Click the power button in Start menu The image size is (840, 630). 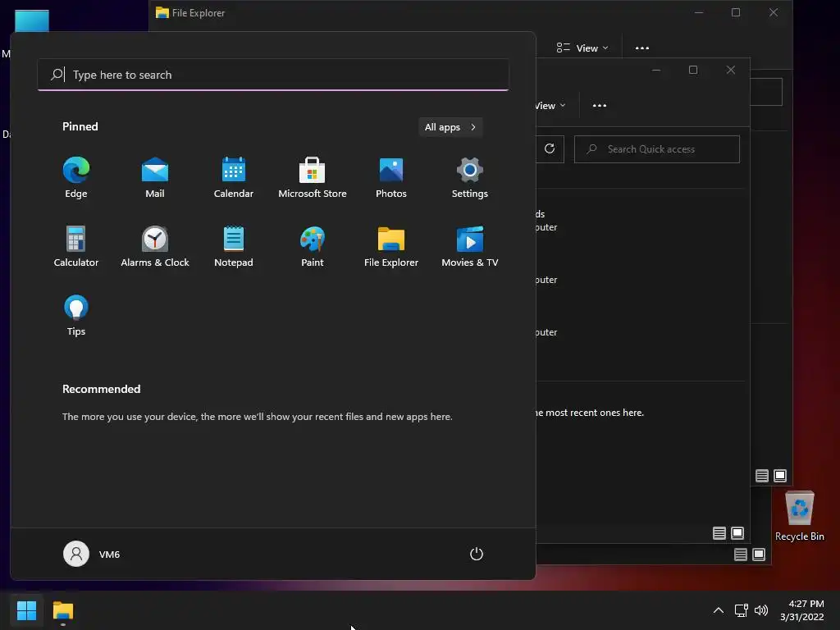477,554
